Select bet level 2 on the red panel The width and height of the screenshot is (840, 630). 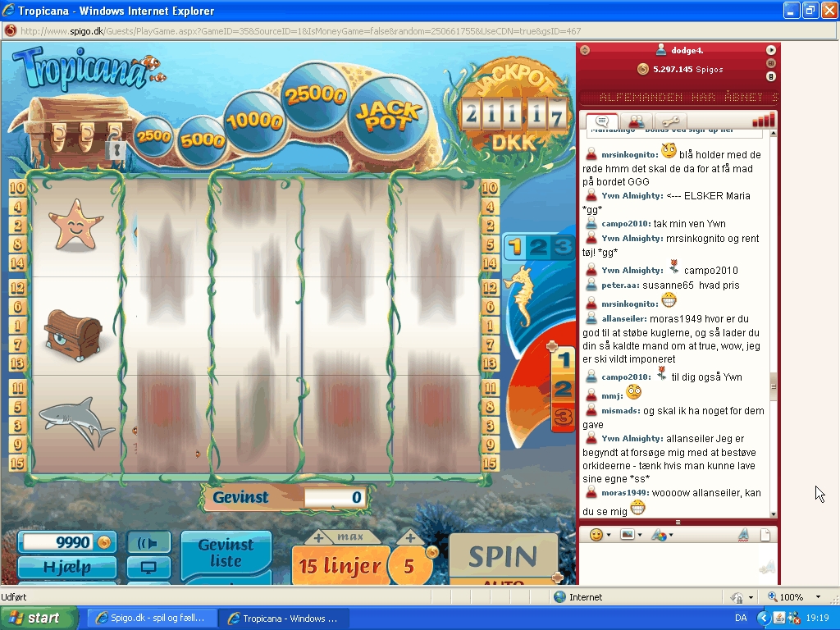563,389
